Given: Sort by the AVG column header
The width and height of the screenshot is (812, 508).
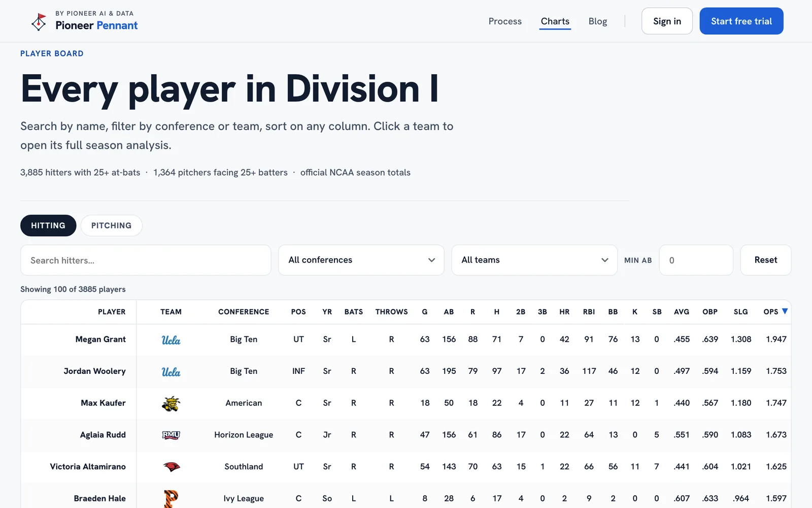Looking at the screenshot, I should (x=682, y=312).
